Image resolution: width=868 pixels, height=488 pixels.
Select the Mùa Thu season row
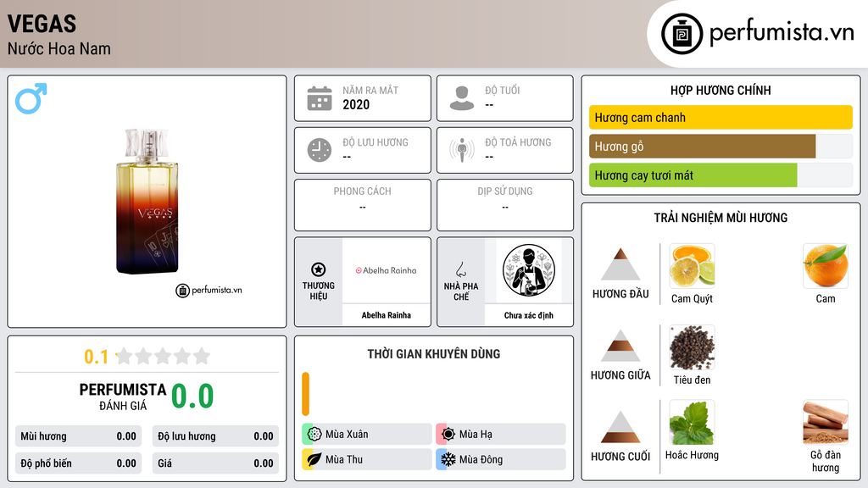pyautogui.click(x=367, y=459)
